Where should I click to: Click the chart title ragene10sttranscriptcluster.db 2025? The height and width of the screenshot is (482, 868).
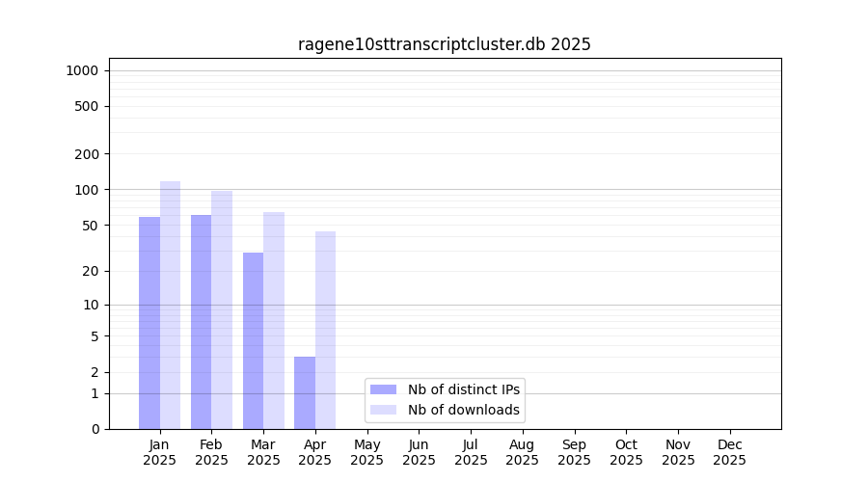(x=445, y=44)
